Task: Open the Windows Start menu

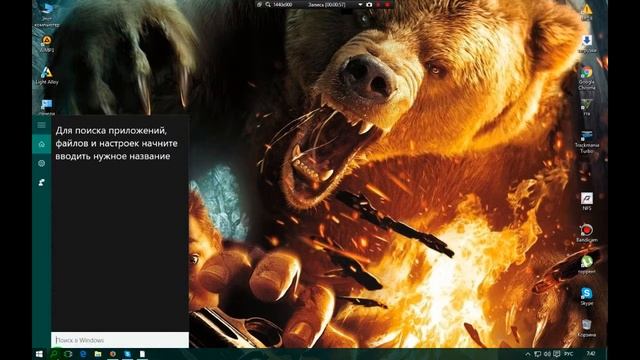Action: coord(39,354)
